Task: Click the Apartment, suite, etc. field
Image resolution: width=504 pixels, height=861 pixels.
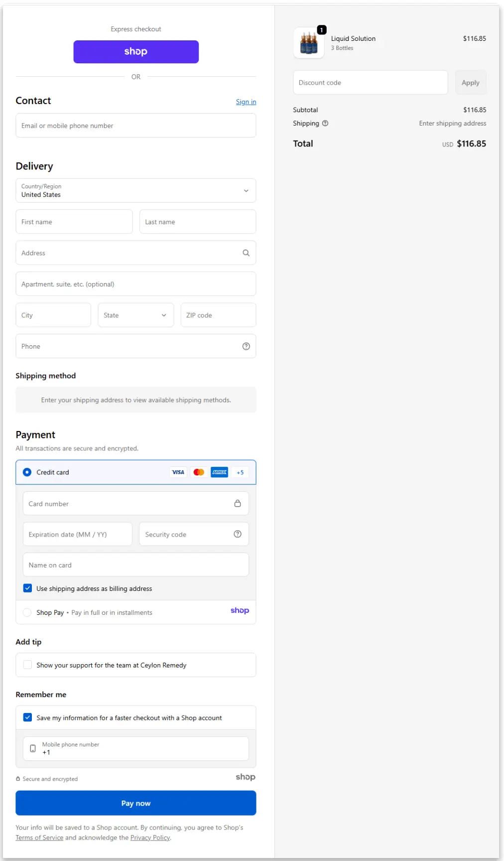Action: [136, 284]
